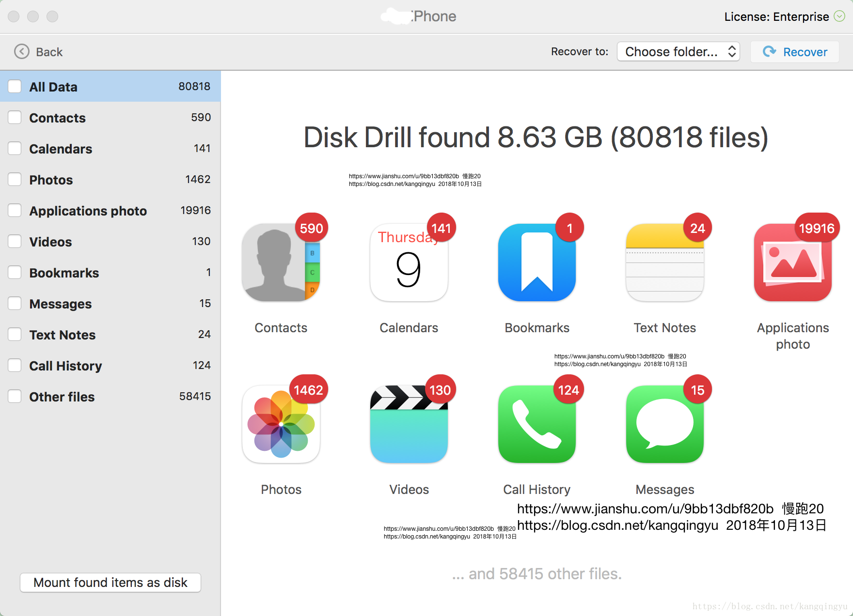Check the Text Notes checkbox

15,334
